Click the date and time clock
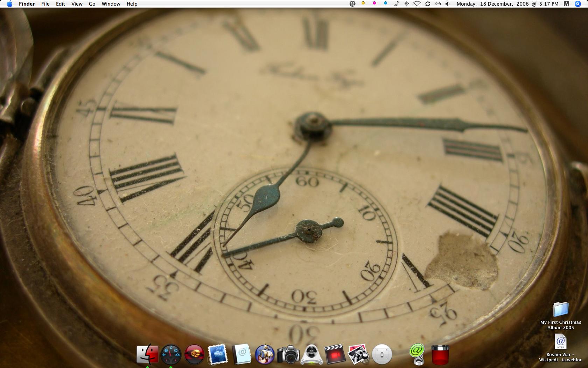The height and width of the screenshot is (368, 588). [507, 4]
